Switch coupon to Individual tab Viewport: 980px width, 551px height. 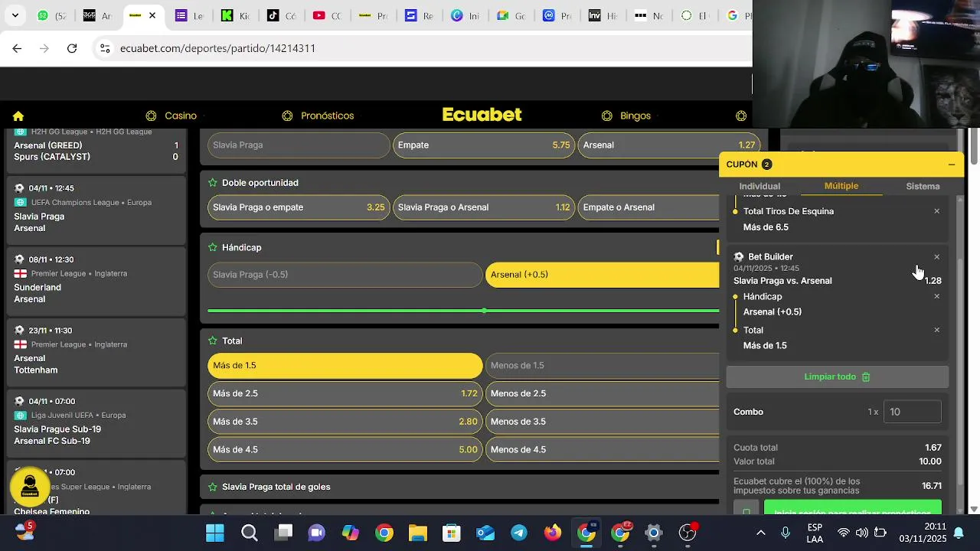[759, 187]
